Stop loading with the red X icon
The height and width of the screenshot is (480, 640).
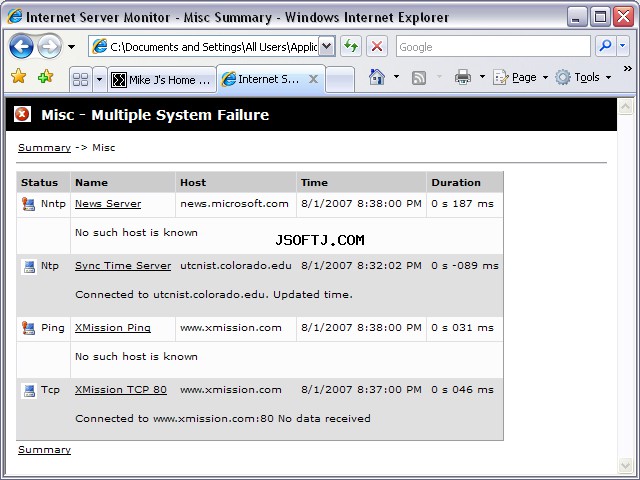point(377,47)
